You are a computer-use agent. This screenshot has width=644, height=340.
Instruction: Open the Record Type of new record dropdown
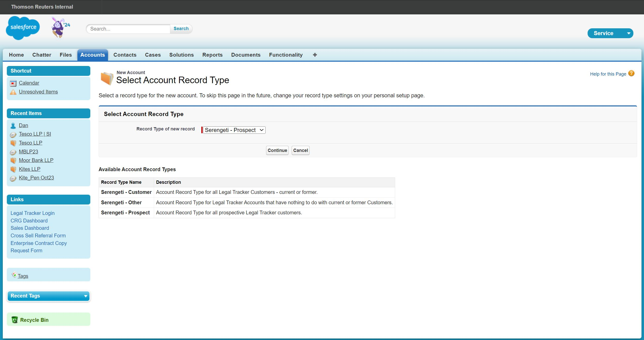coord(234,130)
